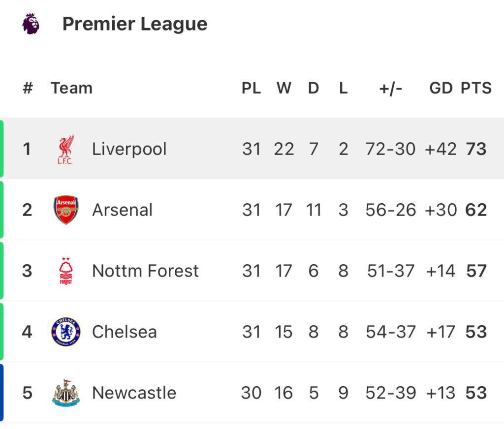Tap the Nottm Forest crest

66,271
